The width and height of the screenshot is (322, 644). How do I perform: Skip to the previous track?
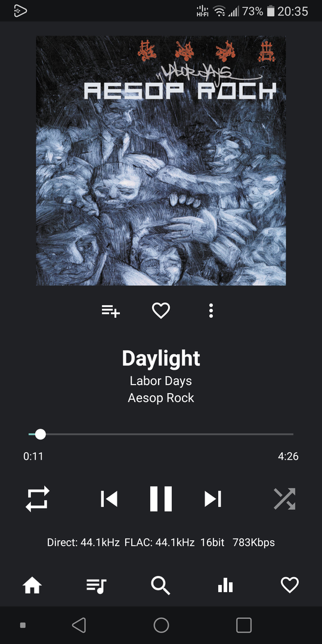[x=109, y=499]
